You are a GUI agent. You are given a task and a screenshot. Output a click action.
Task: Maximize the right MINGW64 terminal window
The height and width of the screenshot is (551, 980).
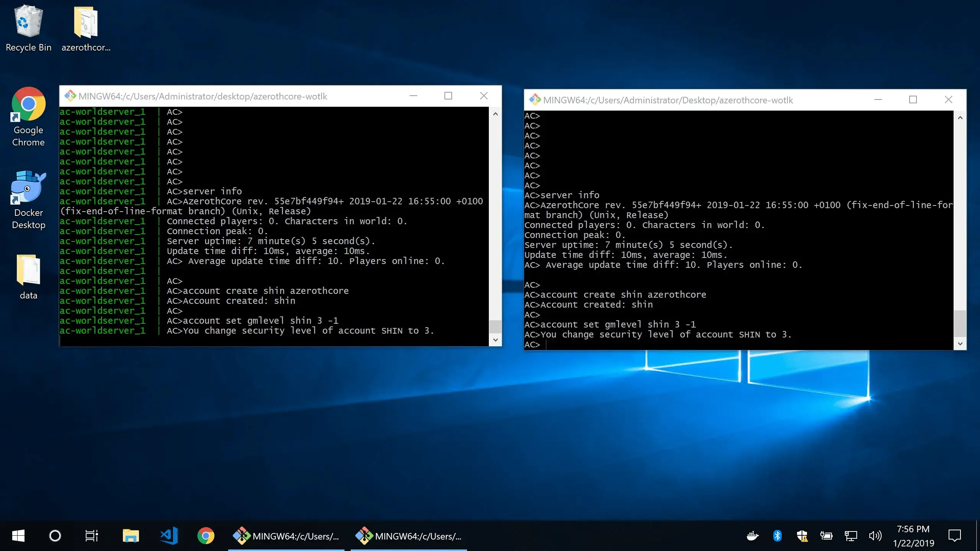point(913,99)
